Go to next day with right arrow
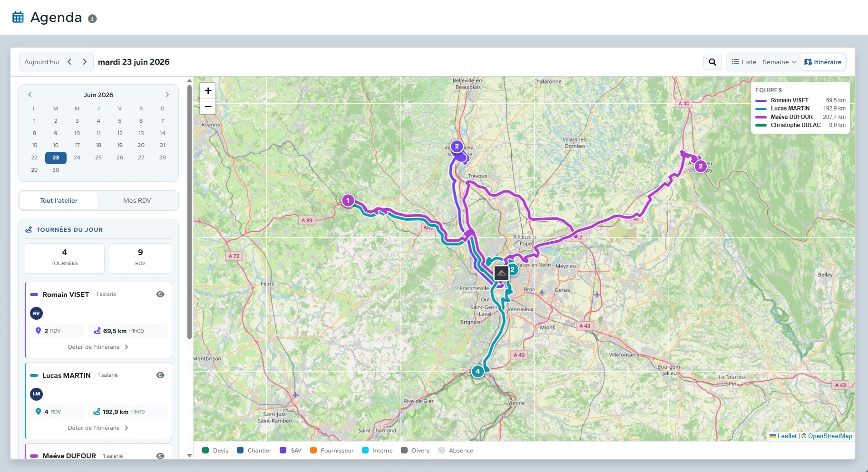Screen dimensions: 868x472 pyautogui.click(x=85, y=62)
